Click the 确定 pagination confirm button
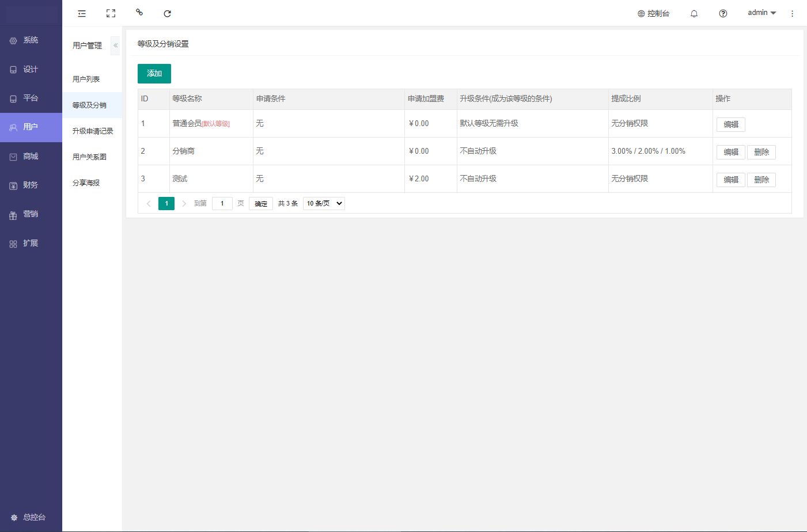807x532 pixels. click(260, 203)
